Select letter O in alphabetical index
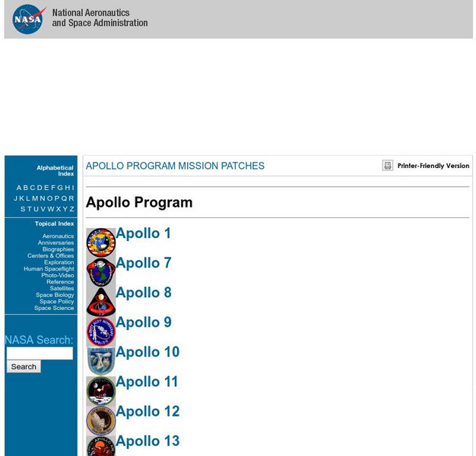The width and height of the screenshot is (476, 456). click(49, 198)
